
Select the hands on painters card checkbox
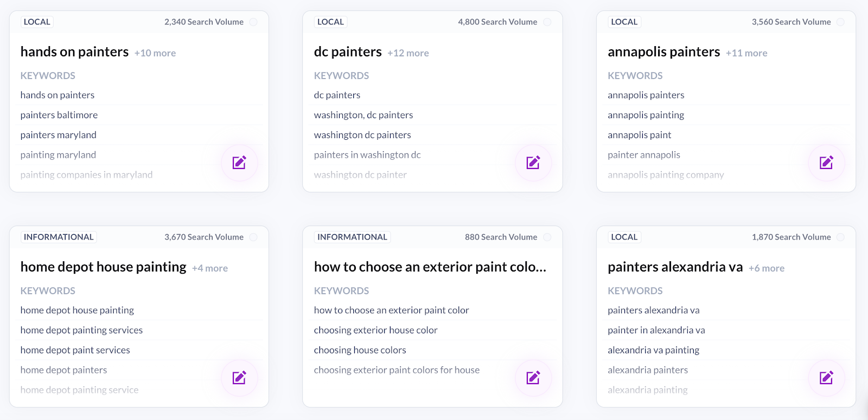coord(253,22)
